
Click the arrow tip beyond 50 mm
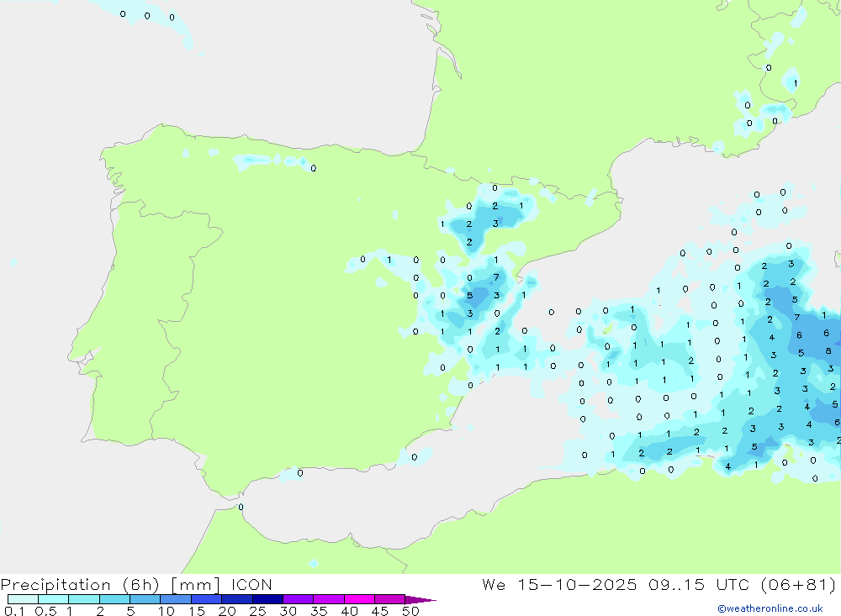pyautogui.click(x=420, y=600)
